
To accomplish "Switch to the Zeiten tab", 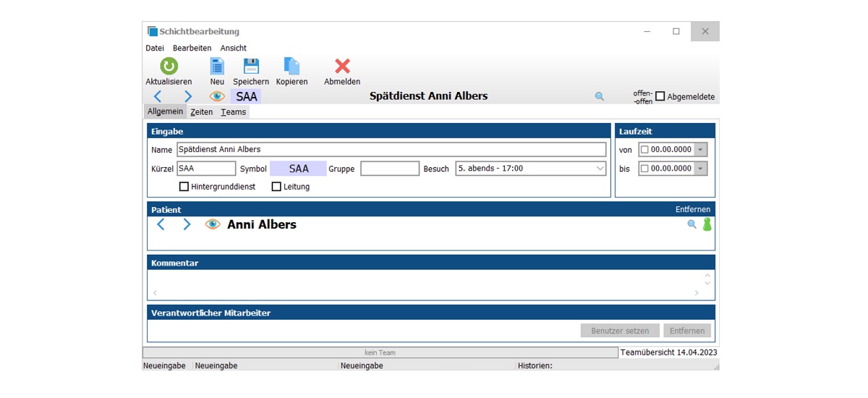I will click(202, 112).
